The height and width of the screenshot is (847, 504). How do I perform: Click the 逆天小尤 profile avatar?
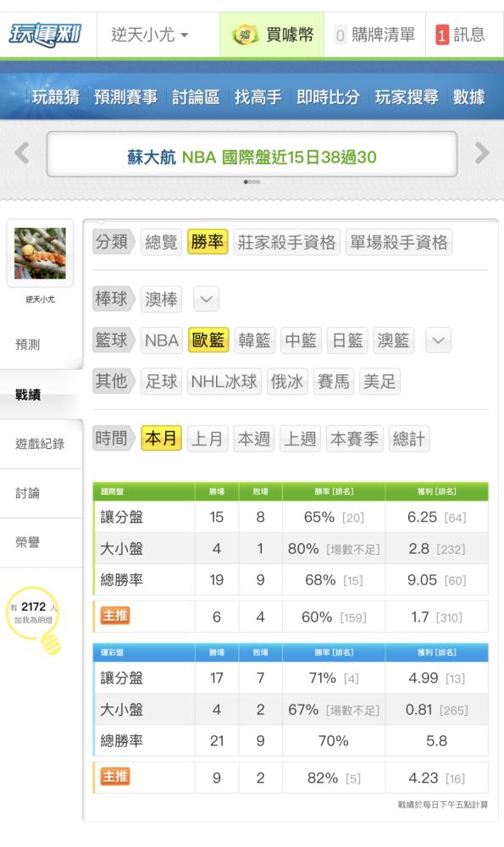[x=40, y=253]
